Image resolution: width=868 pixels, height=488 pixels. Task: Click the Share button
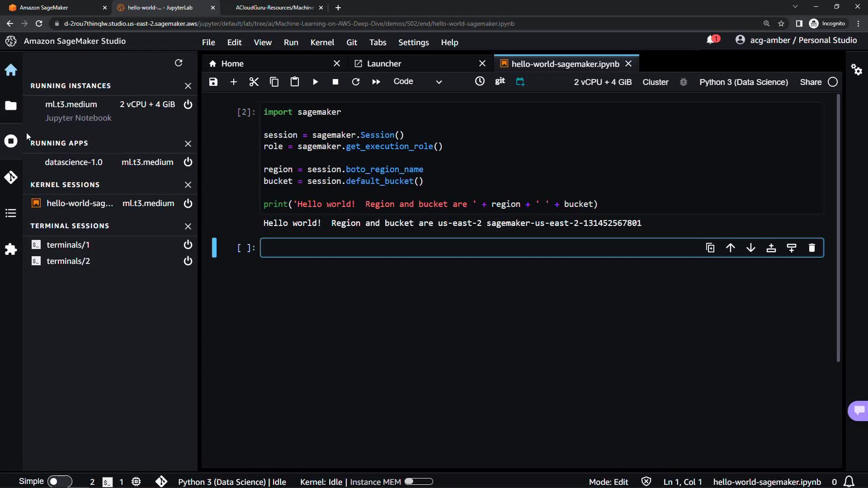tap(810, 82)
